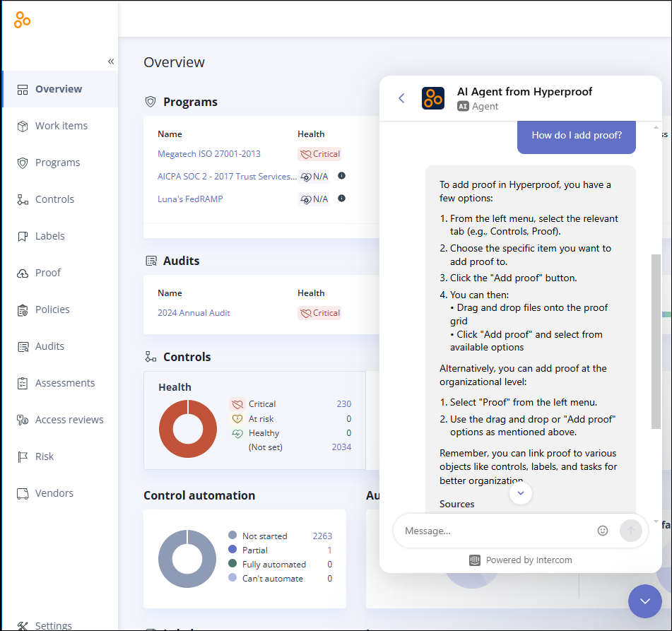Click the "AI Agent from Hyperproof" chat title
The height and width of the screenshot is (631, 672).
click(524, 92)
